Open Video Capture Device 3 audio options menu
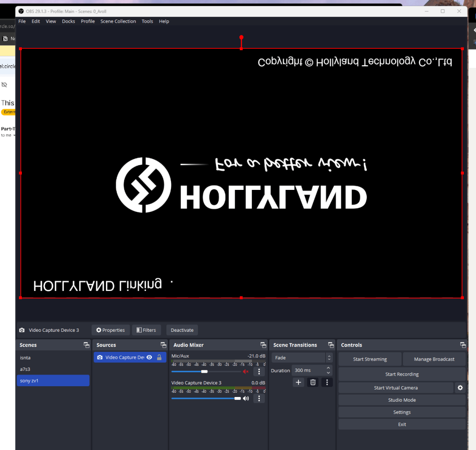Screen dimensions: 476x450 pos(259,398)
